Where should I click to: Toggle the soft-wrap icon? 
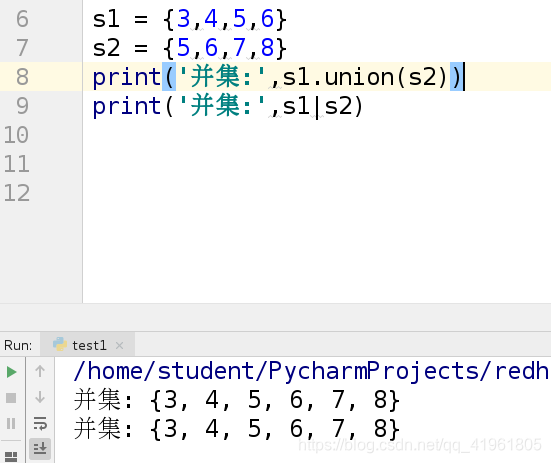pyautogui.click(x=40, y=423)
